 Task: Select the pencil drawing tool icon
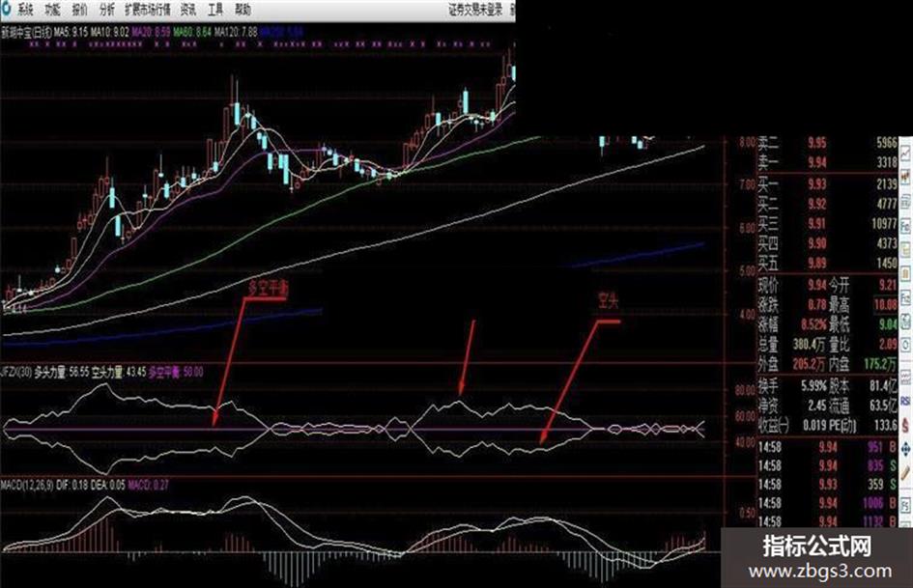tap(906, 471)
